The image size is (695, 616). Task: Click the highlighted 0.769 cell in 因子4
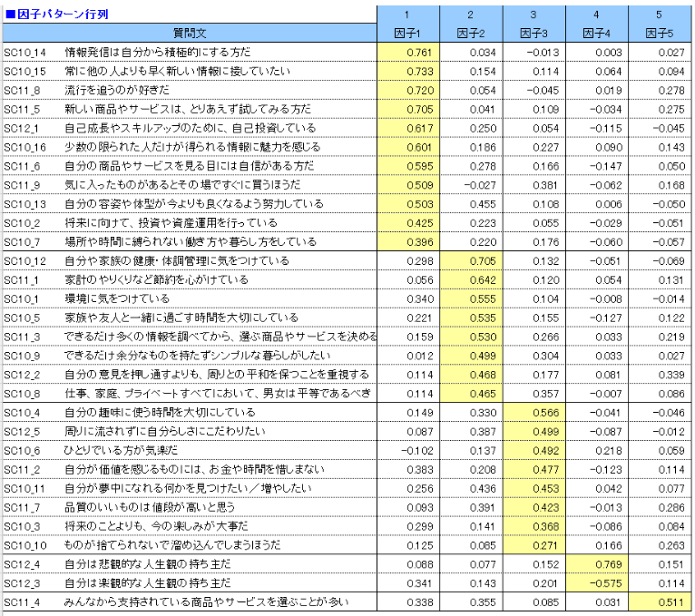[x=595, y=564]
